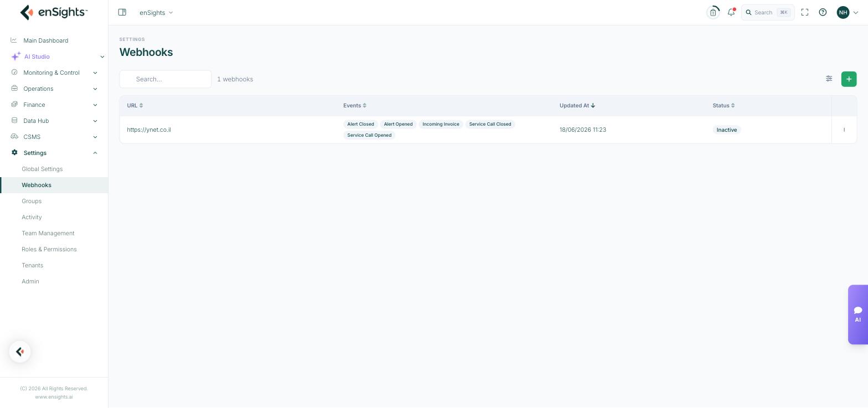This screenshot has height=408, width=868.
Task: Click the enSights logo in sidebar
Action: [54, 12]
